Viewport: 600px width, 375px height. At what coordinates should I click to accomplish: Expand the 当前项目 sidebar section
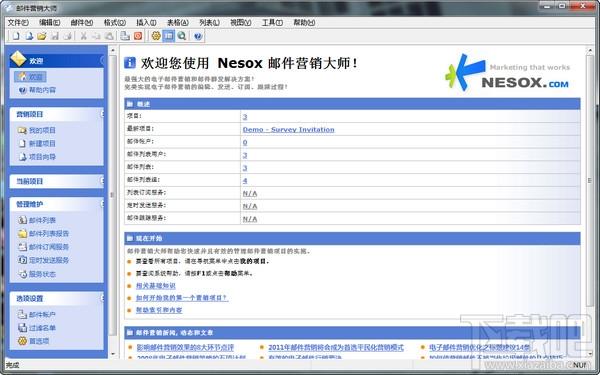coord(102,181)
